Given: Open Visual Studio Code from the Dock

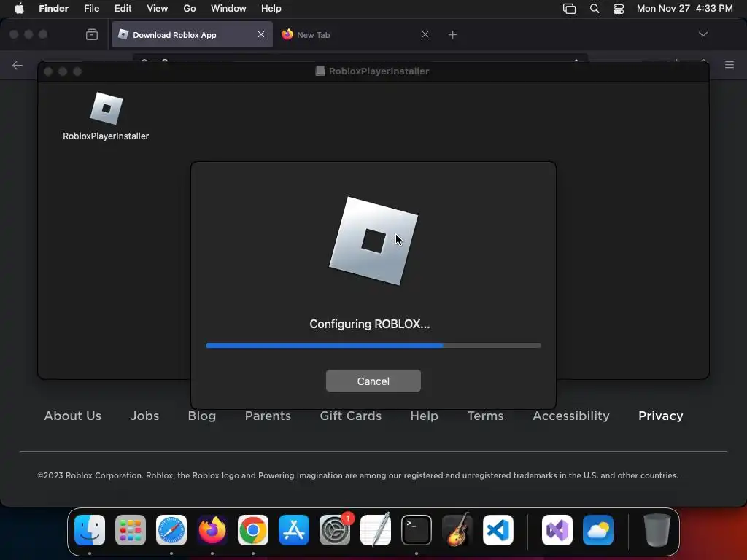Looking at the screenshot, I should [498, 530].
